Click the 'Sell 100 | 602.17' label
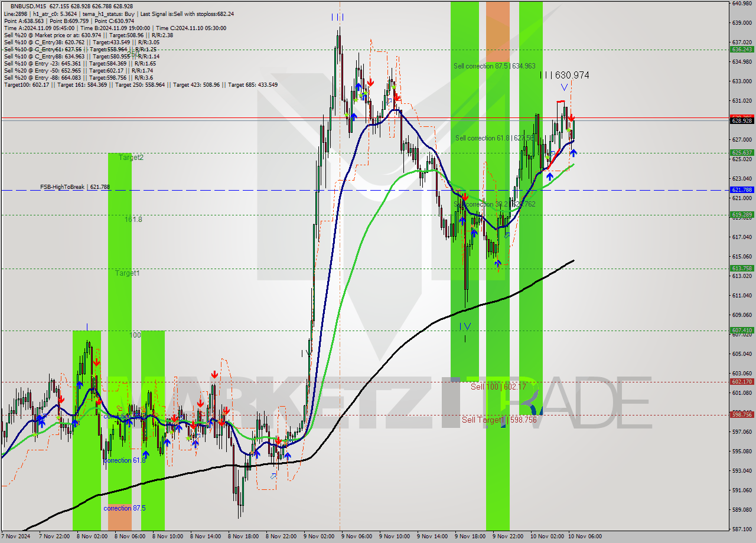The height and width of the screenshot is (543, 756). tap(498, 387)
